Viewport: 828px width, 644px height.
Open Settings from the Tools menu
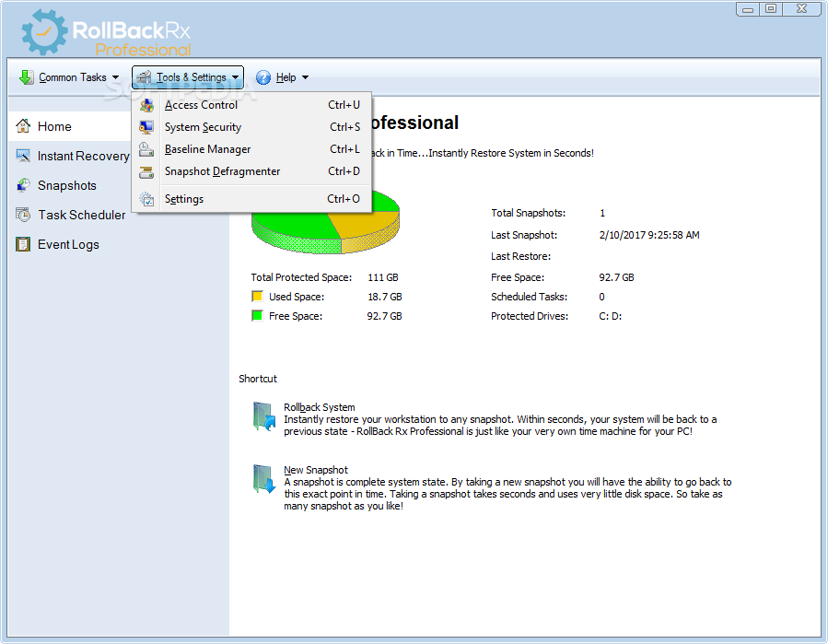coord(251,199)
